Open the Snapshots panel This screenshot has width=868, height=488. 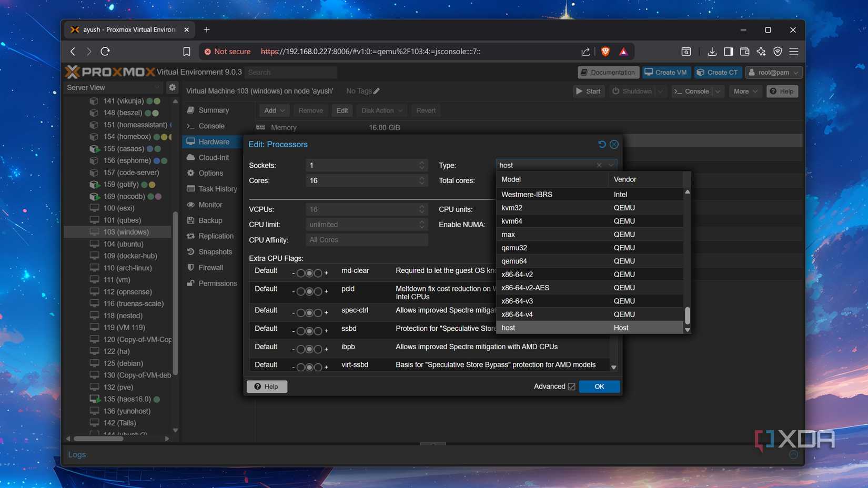tap(215, 251)
